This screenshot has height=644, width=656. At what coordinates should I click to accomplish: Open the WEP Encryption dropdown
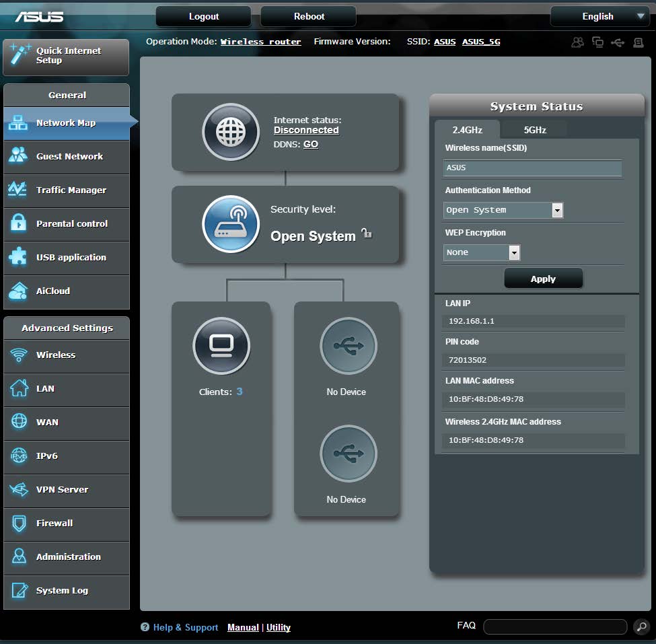click(x=482, y=252)
